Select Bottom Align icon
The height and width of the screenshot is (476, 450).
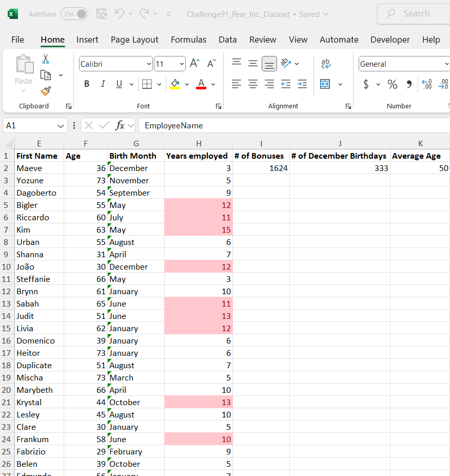[x=269, y=64]
